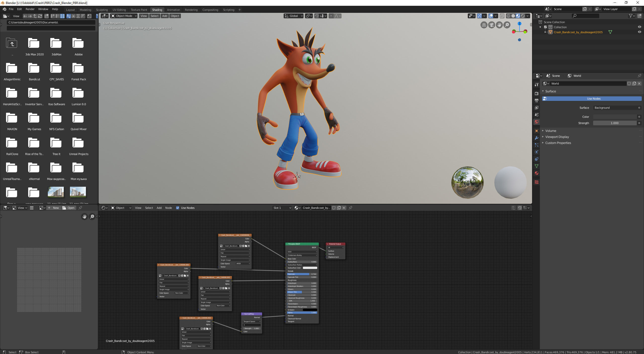Image resolution: width=644 pixels, height=354 pixels.
Task: Go back in the file browser
Action: point(25,16)
